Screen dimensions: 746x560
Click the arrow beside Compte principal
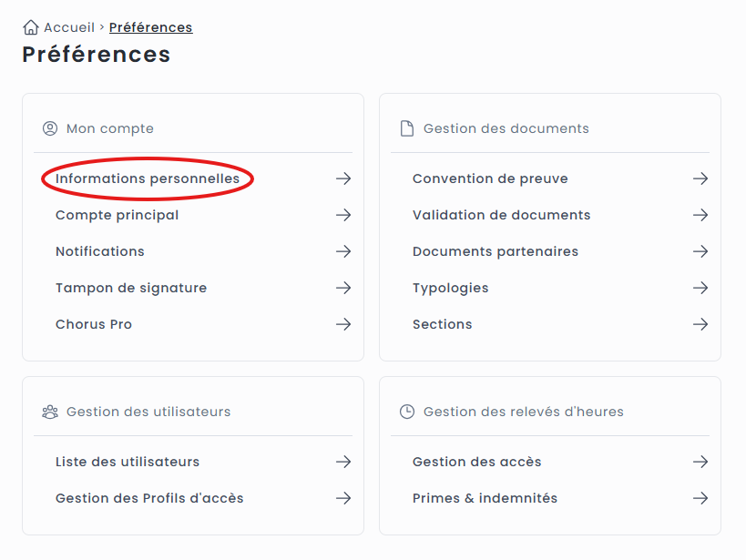(x=343, y=215)
